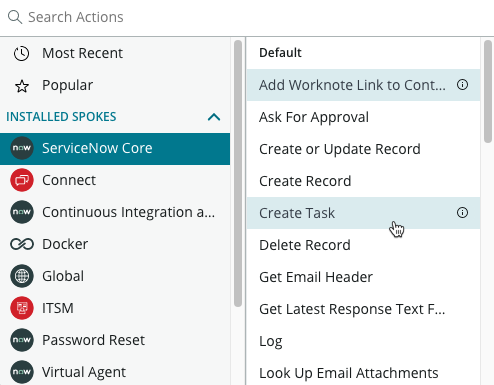
Task: Choose the Get Email Header action
Action: pyautogui.click(x=363, y=277)
